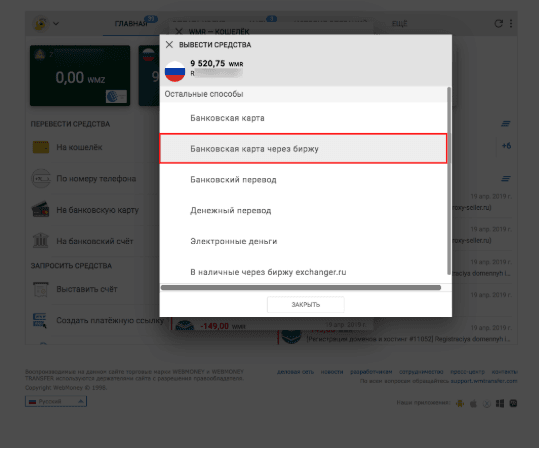Click the payment link icon
The image size is (539, 449).
[x=40, y=320]
